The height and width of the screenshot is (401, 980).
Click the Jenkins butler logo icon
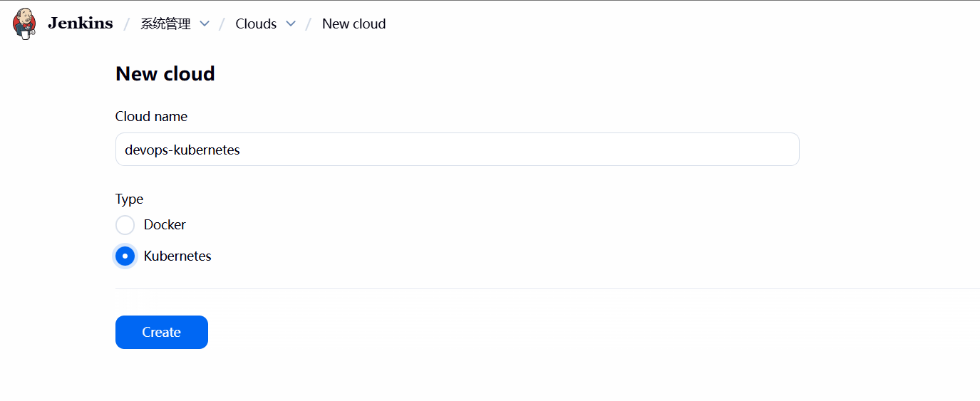pyautogui.click(x=24, y=24)
